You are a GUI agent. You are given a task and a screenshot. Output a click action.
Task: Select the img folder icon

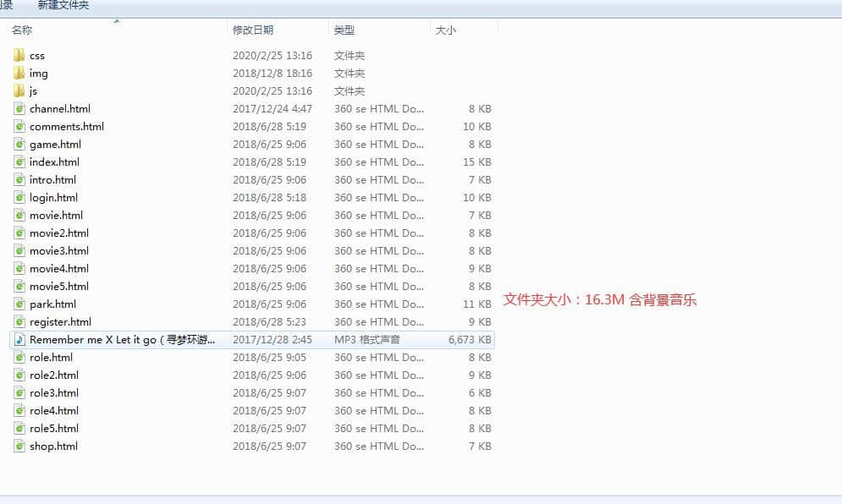click(19, 73)
